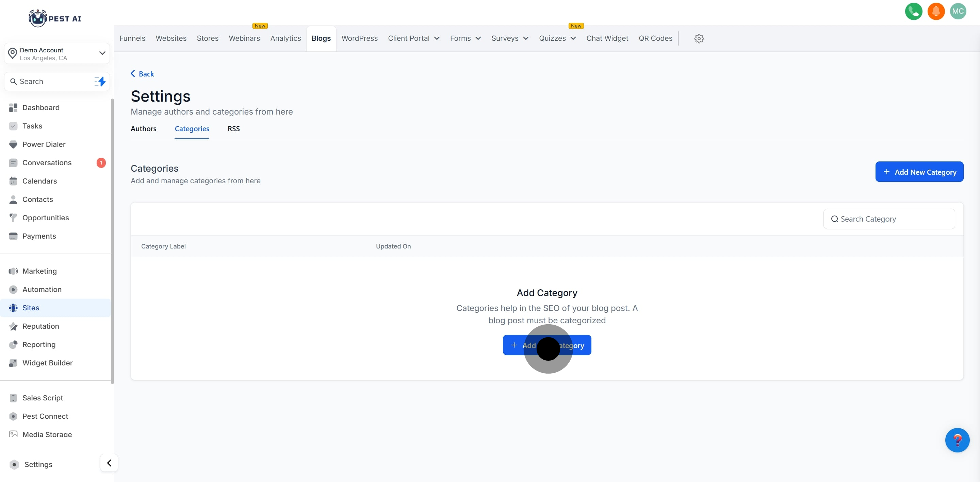Expand the Quizzes dropdown
Image resolution: width=980 pixels, height=482 pixels.
click(557, 38)
